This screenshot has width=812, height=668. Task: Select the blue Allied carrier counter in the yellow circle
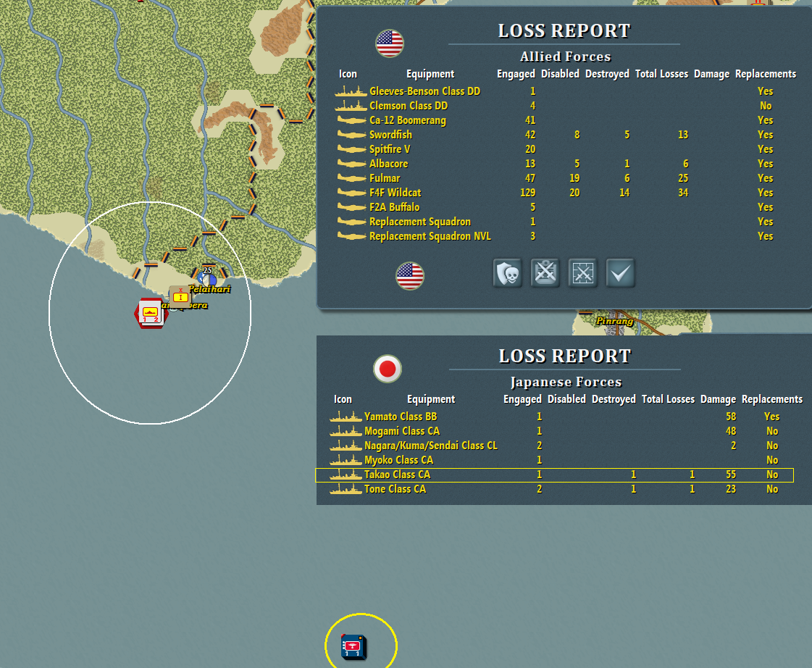click(x=353, y=647)
